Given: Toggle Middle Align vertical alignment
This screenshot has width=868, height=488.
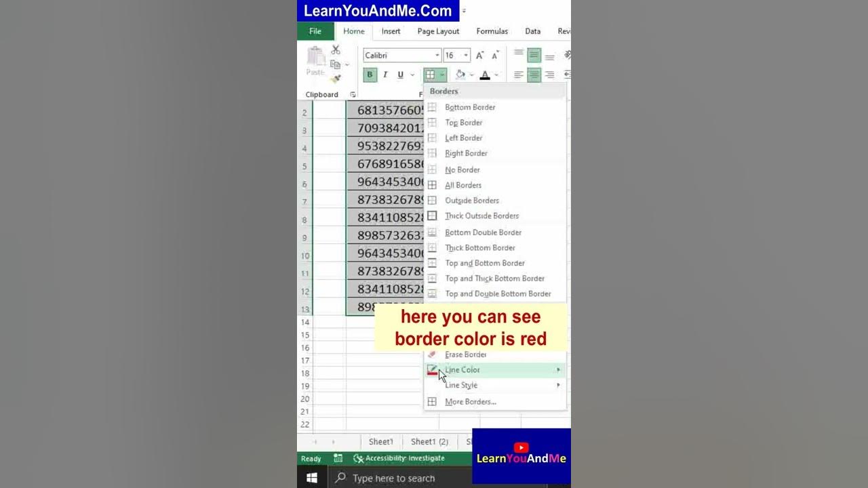Looking at the screenshot, I should tap(534, 56).
